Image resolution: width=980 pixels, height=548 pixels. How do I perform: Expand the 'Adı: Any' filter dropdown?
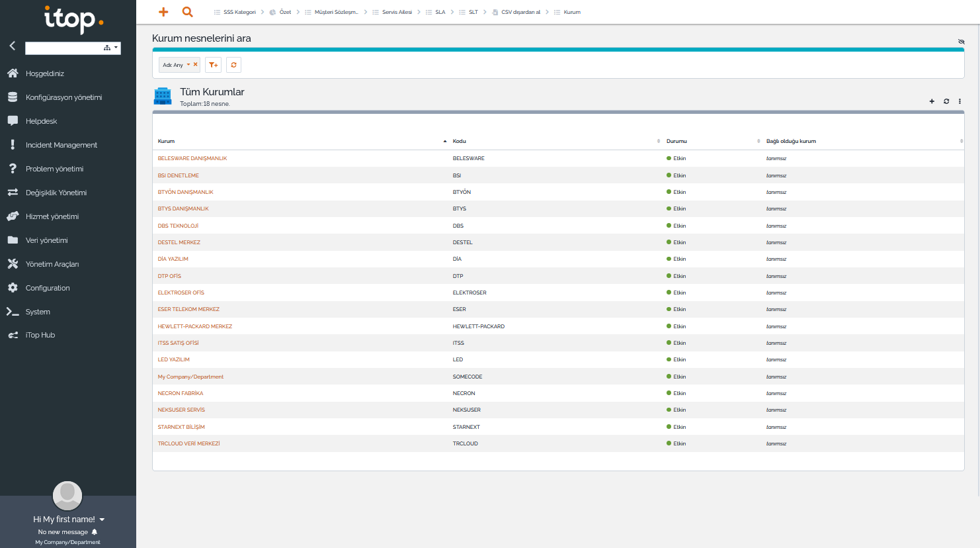tap(188, 65)
